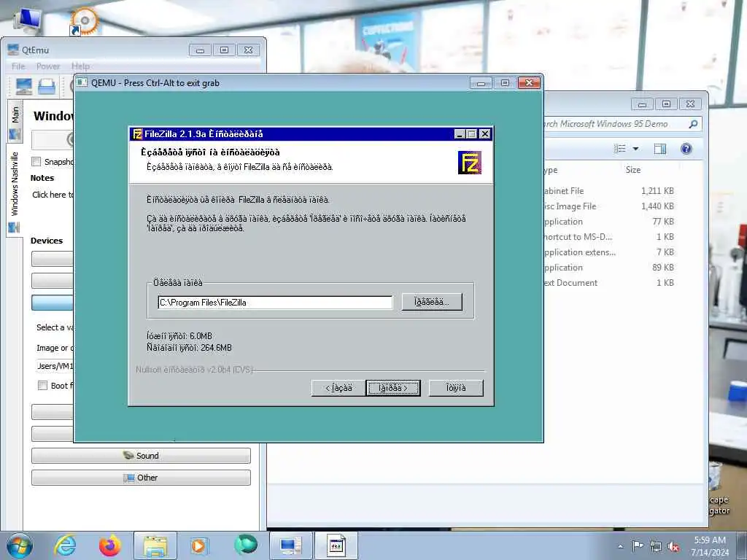The image size is (747, 560).
Task: Toggle the Boot from checkbox in QtEmu
Action: click(42, 385)
